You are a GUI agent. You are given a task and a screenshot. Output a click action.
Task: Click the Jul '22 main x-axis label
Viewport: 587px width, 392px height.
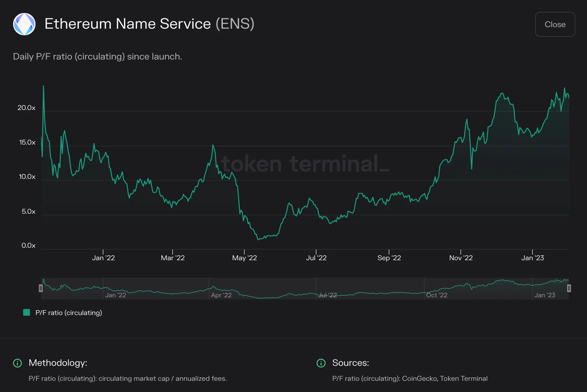pos(316,258)
